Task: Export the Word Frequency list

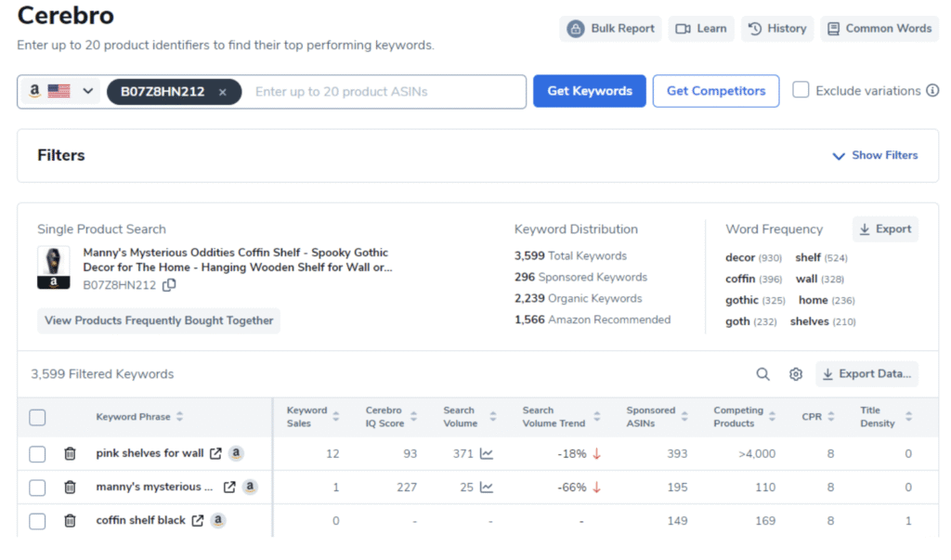Action: tap(885, 228)
